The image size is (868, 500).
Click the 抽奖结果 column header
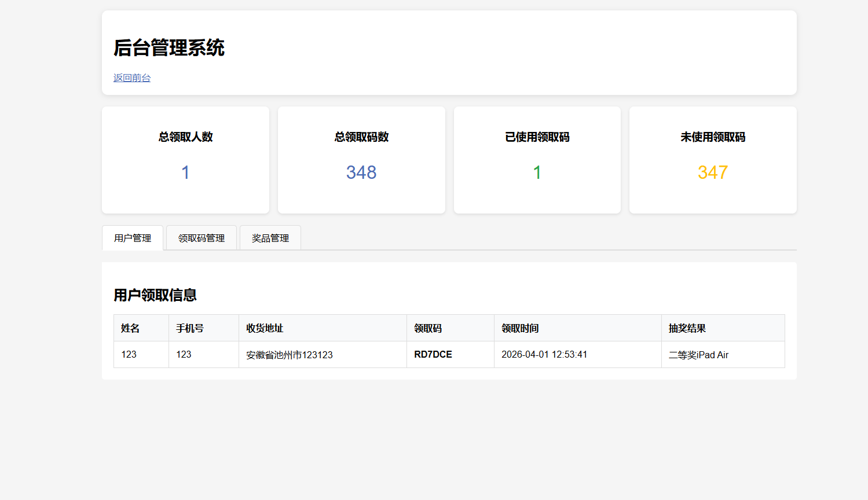[x=687, y=328]
